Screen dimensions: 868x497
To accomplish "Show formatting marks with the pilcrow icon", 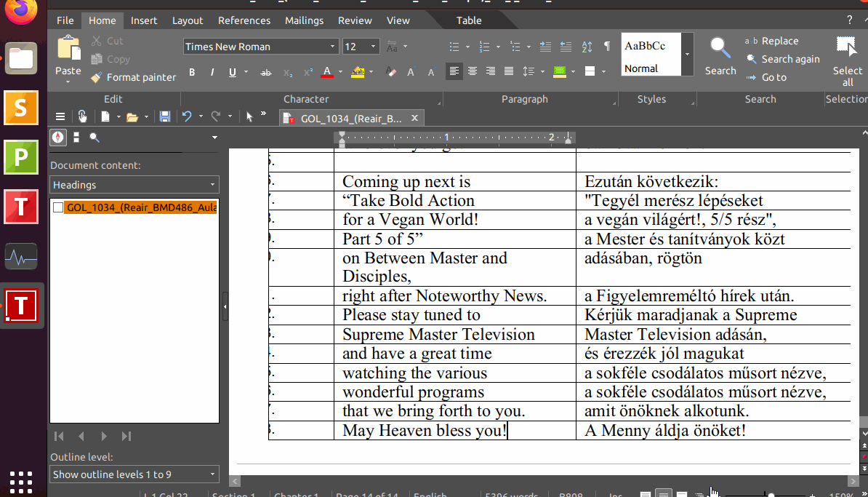I will [607, 47].
